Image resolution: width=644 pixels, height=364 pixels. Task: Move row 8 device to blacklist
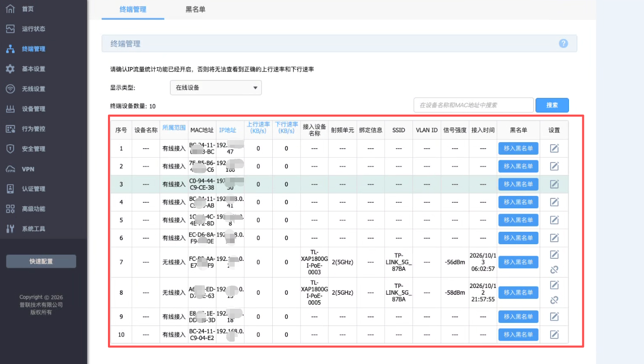click(518, 293)
